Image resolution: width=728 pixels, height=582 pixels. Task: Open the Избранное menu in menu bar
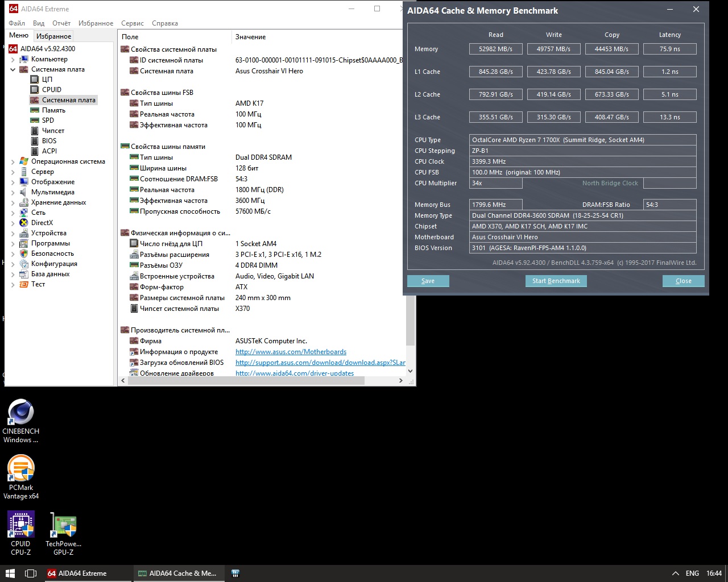coord(96,23)
